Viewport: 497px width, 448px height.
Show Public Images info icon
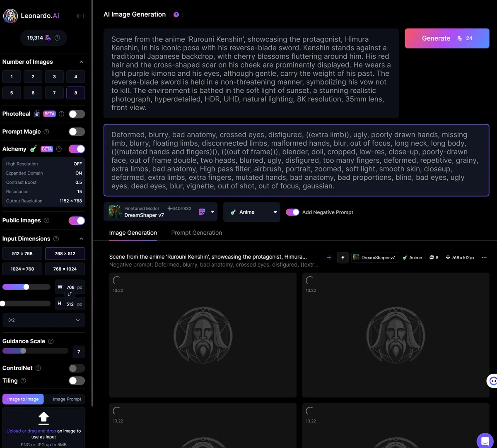pos(46,221)
